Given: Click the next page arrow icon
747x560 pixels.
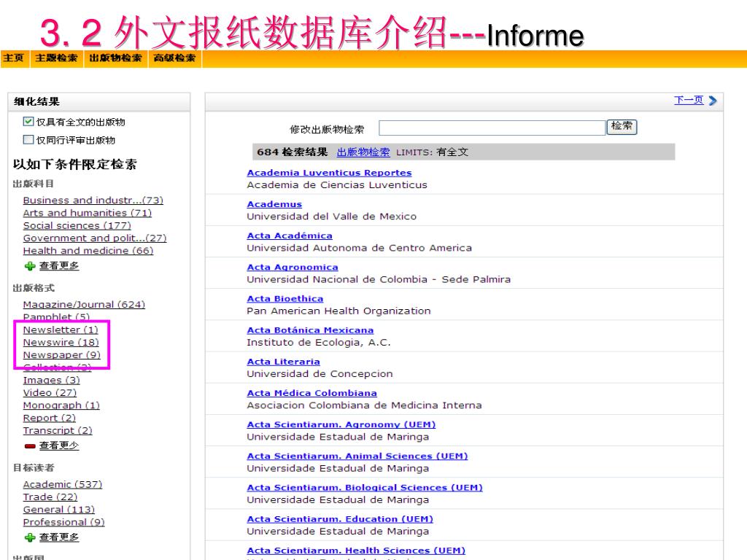Looking at the screenshot, I should (x=713, y=101).
